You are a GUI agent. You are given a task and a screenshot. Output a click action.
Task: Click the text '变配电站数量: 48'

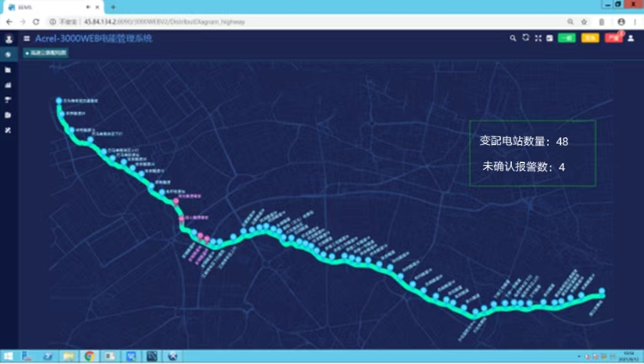[x=524, y=142]
